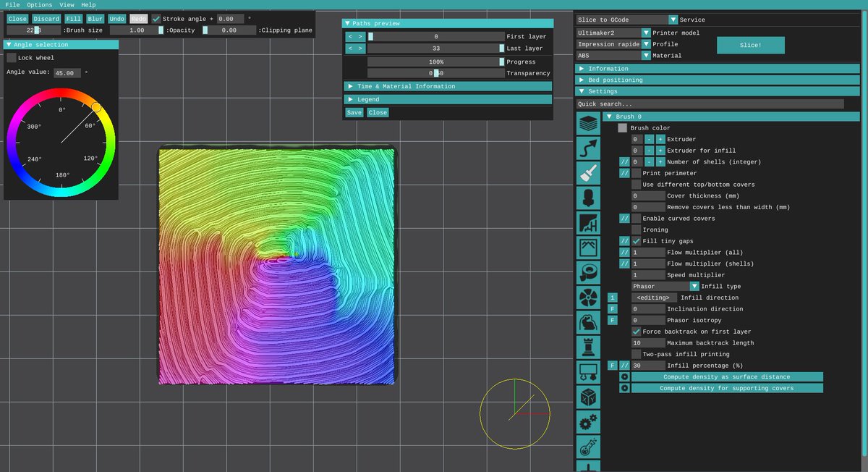The width and height of the screenshot is (868, 472).
Task: Open the gears advanced settings icon
Action: (588, 421)
